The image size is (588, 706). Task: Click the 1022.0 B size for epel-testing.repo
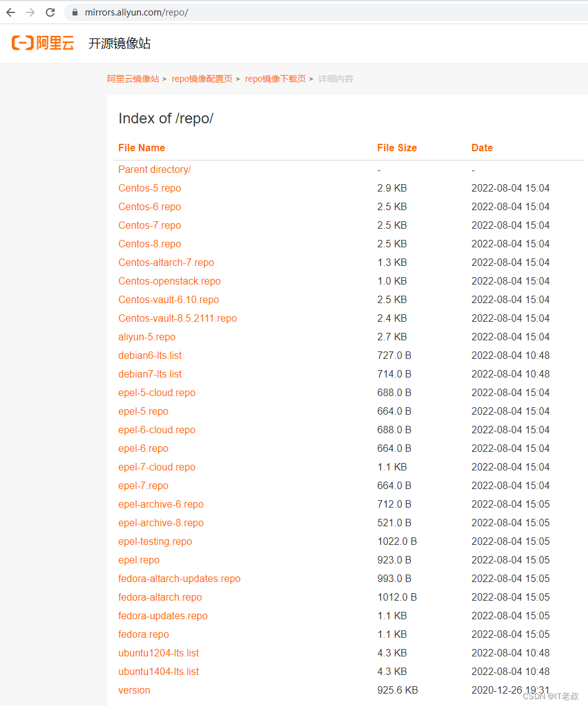397,542
